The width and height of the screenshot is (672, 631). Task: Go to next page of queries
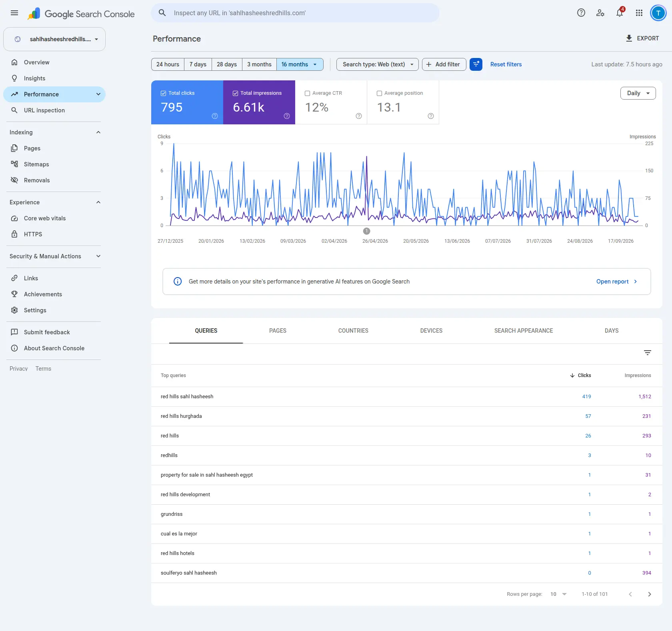tap(650, 594)
